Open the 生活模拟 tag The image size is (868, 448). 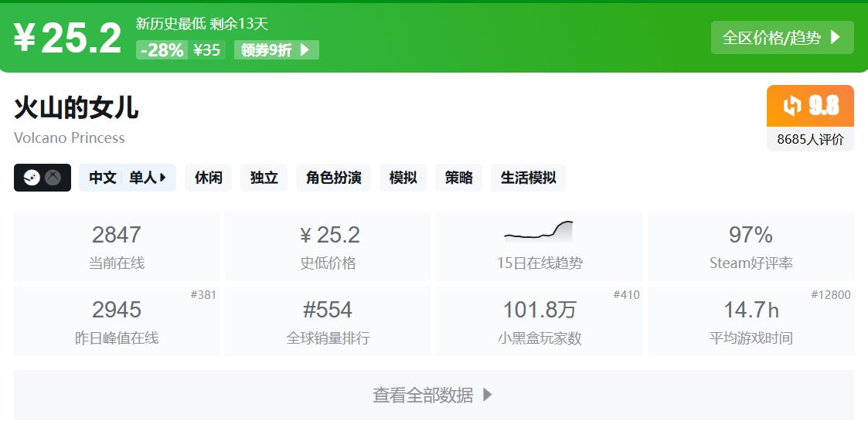[528, 178]
